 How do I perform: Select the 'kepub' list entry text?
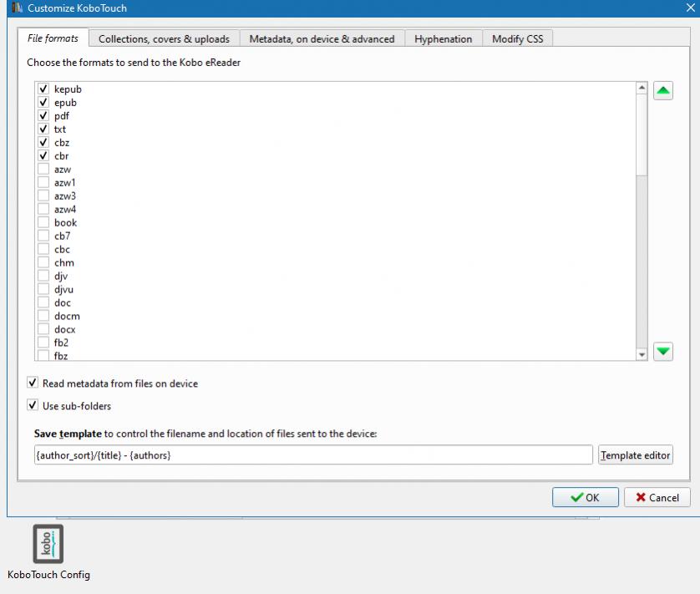pos(68,89)
